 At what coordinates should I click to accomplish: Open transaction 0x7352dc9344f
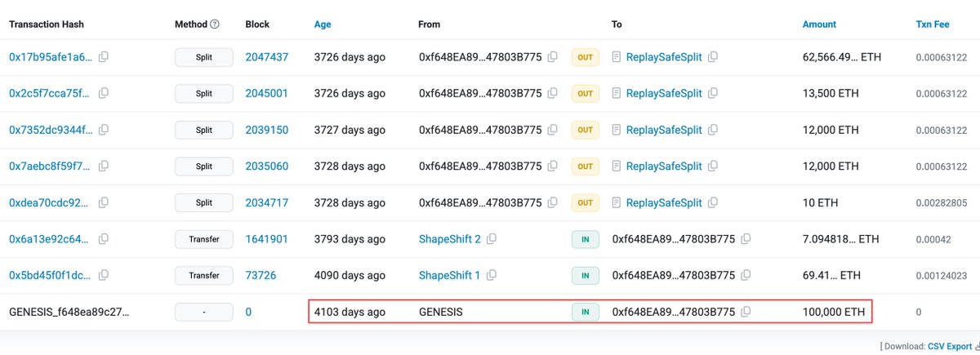click(50, 130)
